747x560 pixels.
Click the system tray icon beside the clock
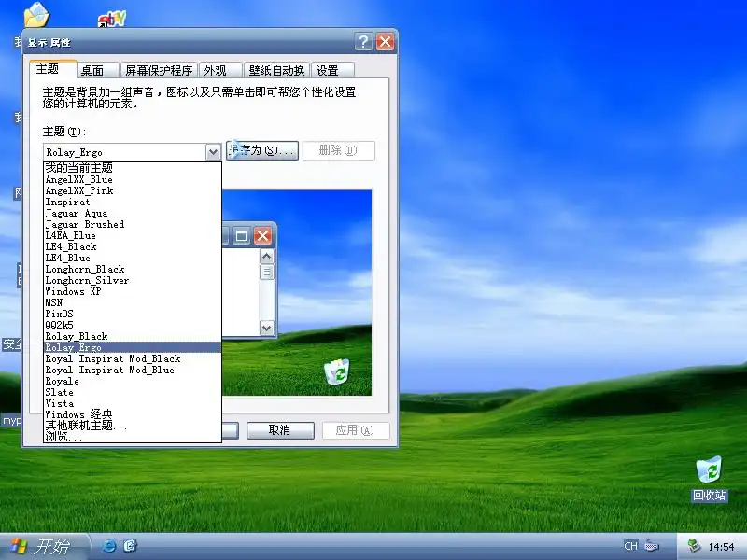coord(694,546)
